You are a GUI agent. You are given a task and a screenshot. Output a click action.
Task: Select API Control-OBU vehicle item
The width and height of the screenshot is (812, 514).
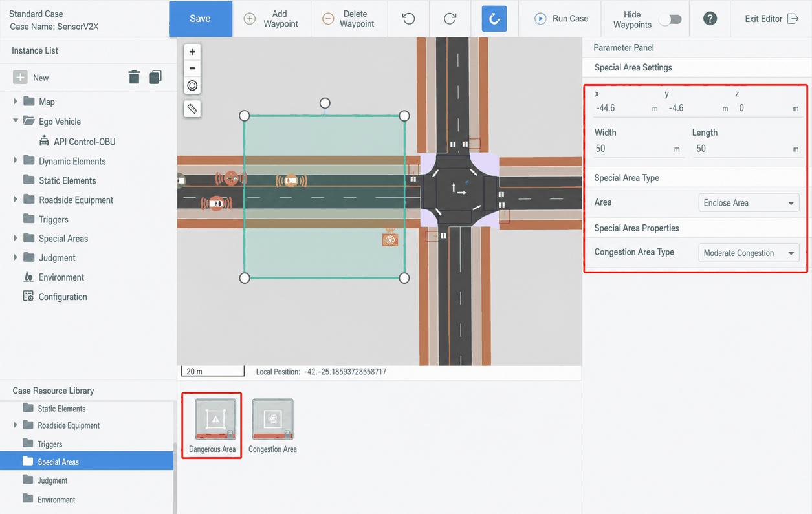pyautogui.click(x=78, y=142)
